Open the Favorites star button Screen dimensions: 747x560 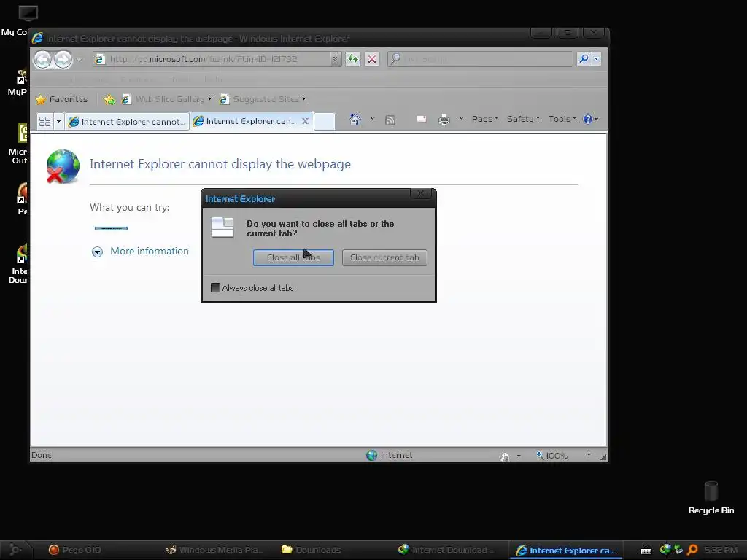pyautogui.click(x=62, y=99)
